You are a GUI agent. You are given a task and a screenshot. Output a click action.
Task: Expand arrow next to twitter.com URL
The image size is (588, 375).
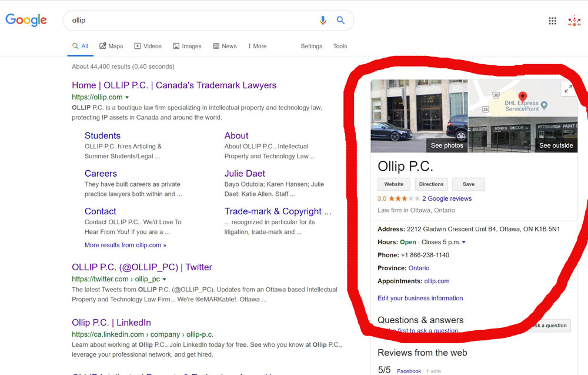click(164, 279)
